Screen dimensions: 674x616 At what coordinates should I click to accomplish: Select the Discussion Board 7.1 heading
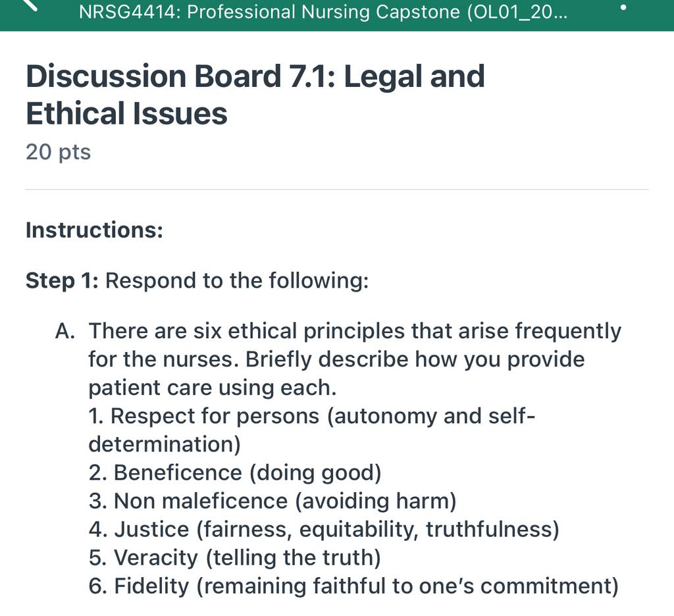click(255, 95)
